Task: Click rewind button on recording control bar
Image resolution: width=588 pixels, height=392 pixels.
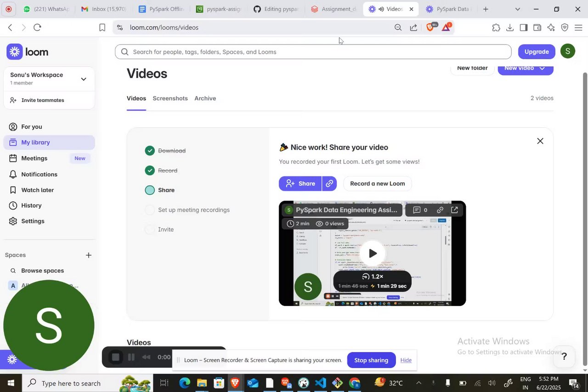Action: (146, 357)
